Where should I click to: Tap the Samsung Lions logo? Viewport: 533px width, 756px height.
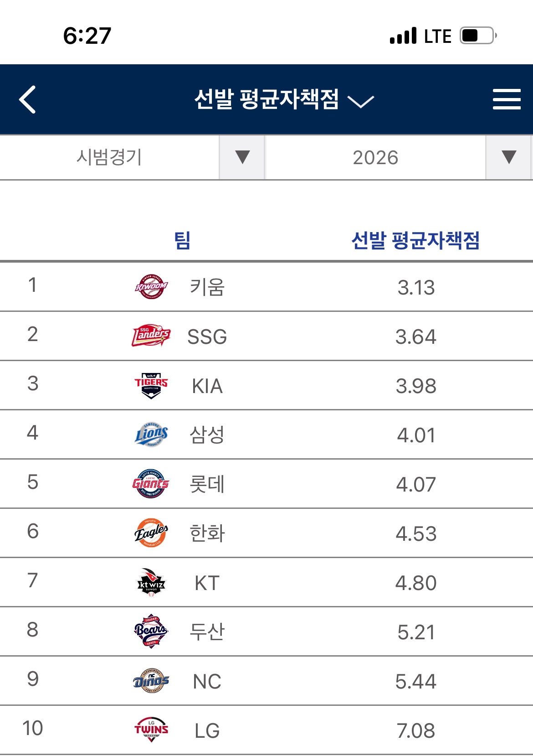pos(151,435)
